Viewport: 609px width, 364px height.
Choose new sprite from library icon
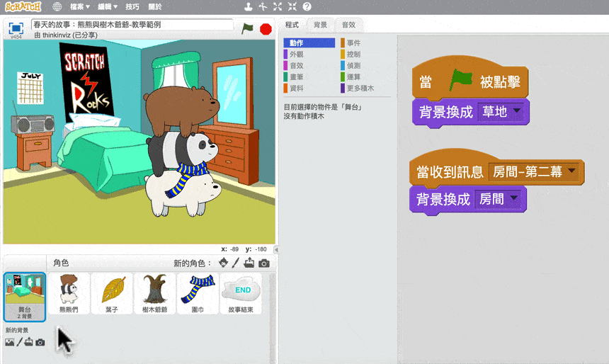coord(223,263)
